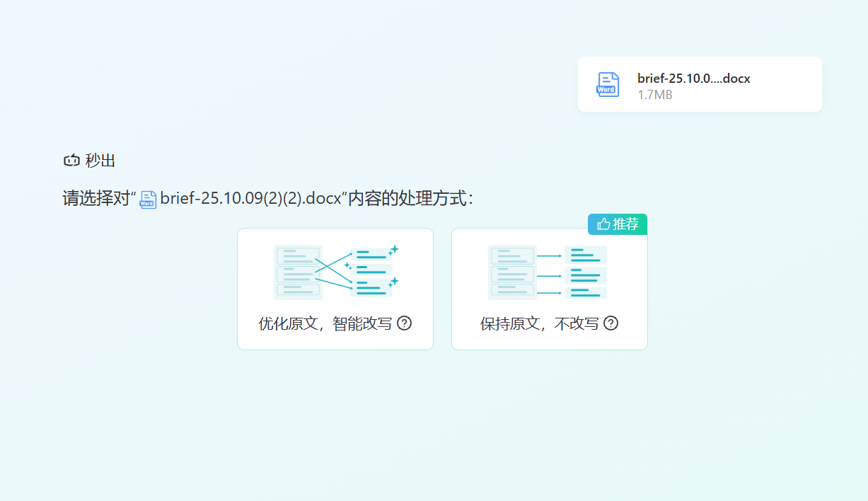Choose 保持原文,不改写 option label
Screen dimensions: 868x501
(x=539, y=323)
